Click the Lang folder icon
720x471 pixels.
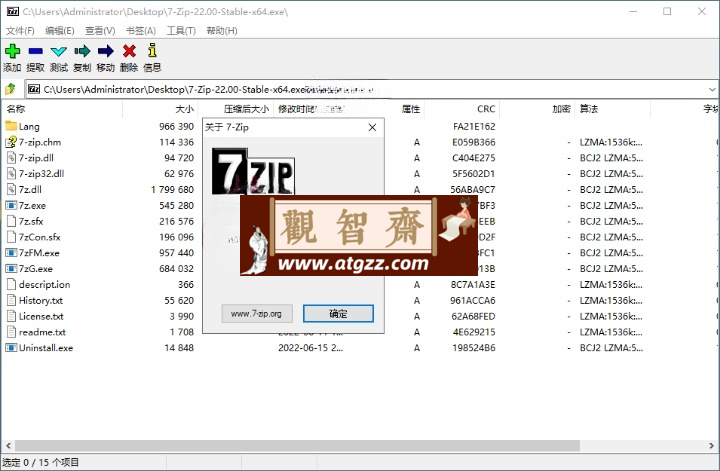tap(11, 125)
